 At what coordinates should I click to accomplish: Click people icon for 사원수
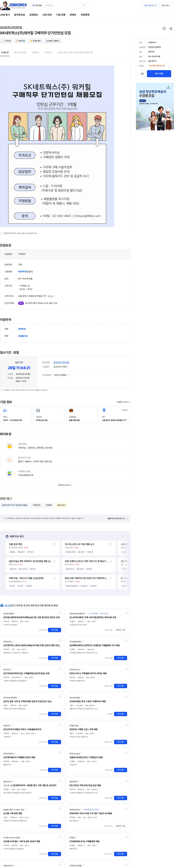tap(5, 410)
